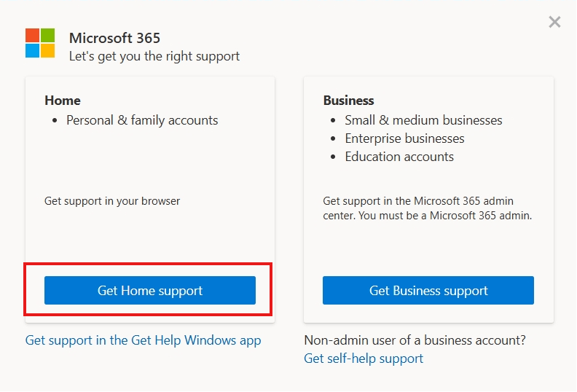Click the 'Let's get you the right support' subtitle

point(154,56)
